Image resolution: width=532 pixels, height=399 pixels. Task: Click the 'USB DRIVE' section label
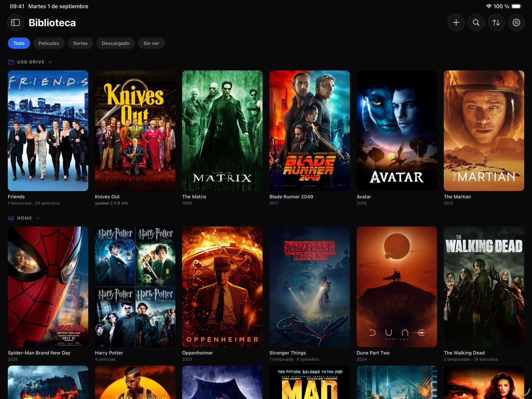click(31, 62)
